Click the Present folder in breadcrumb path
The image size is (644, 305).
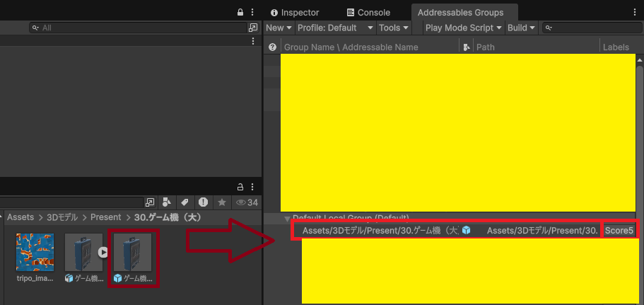click(x=107, y=217)
